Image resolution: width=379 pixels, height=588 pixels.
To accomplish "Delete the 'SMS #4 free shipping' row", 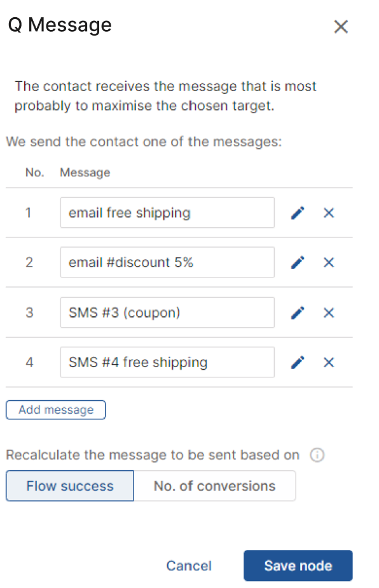I will tap(329, 362).
